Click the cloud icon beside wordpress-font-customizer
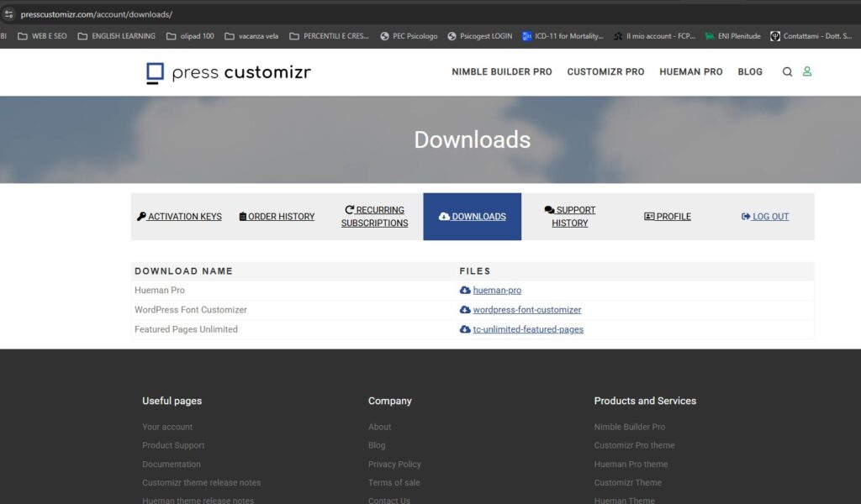Screen dimensions: 861x504 tap(465, 310)
